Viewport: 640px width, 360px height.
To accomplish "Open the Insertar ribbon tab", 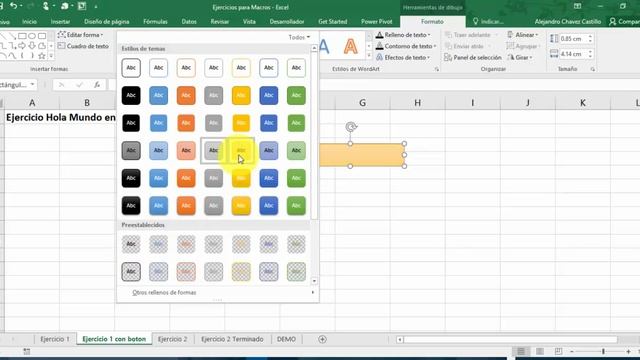I will click(60, 22).
